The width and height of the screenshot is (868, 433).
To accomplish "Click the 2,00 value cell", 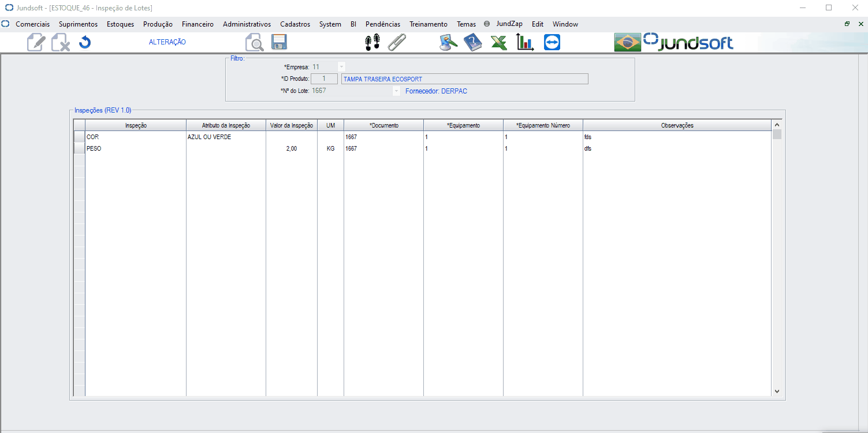I will point(292,148).
